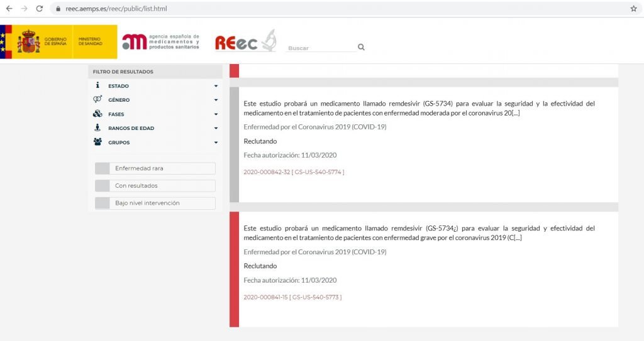Click the red status bar of severe study

[x=234, y=269]
